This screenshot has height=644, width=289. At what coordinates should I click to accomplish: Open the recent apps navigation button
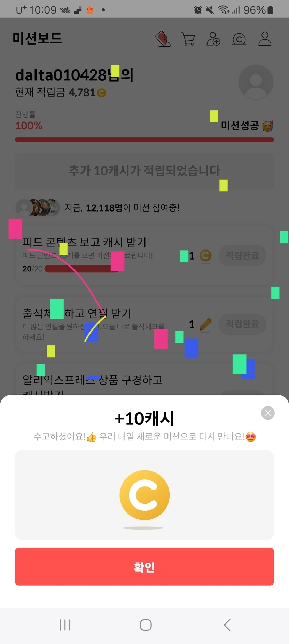(65, 625)
